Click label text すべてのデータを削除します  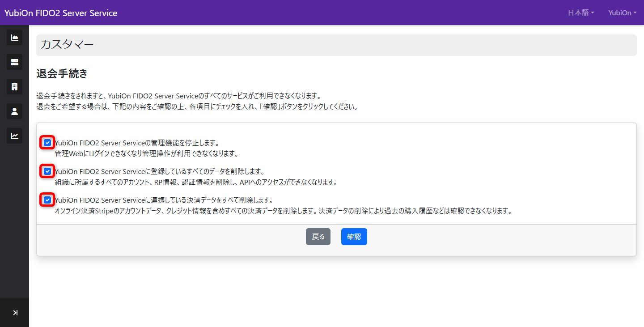[160, 171]
